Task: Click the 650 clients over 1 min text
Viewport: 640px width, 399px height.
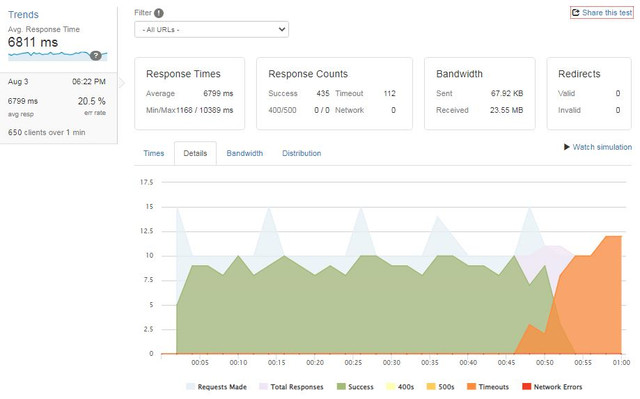Action: point(47,132)
